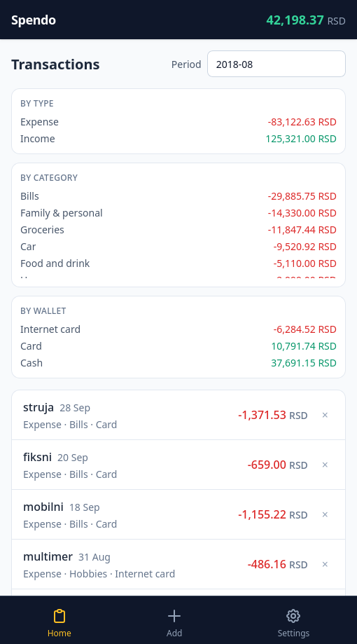Screen dimensions: 357x644
Task: Delete the mobilni transaction with ×
Action: click(325, 514)
